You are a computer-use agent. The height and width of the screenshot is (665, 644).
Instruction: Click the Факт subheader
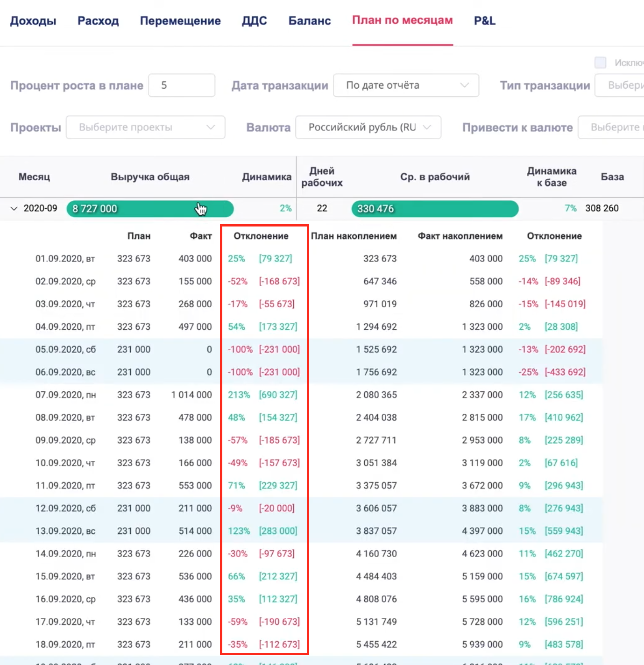point(201,236)
